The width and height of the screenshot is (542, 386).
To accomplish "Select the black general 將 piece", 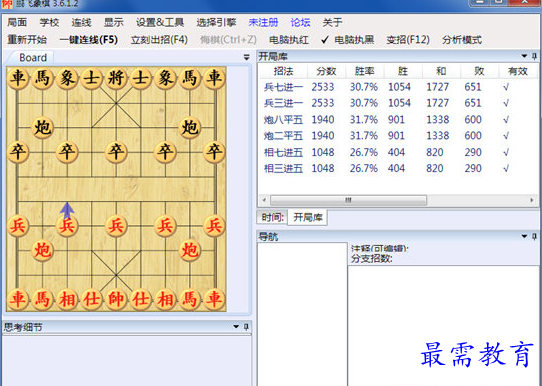I will [x=116, y=78].
